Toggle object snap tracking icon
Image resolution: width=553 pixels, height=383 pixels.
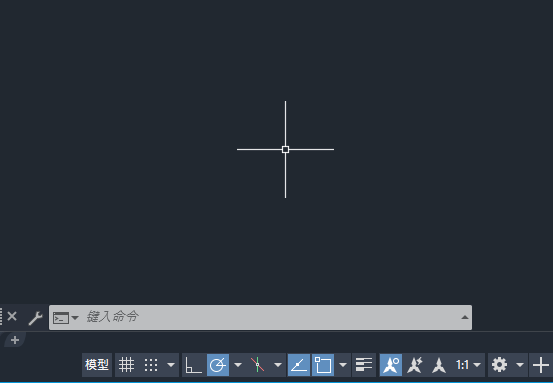coord(299,365)
